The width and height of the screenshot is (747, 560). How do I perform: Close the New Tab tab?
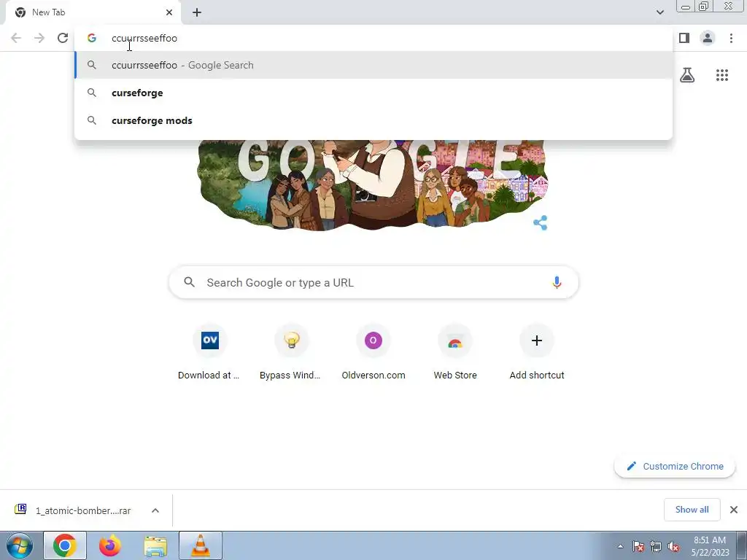[169, 12]
